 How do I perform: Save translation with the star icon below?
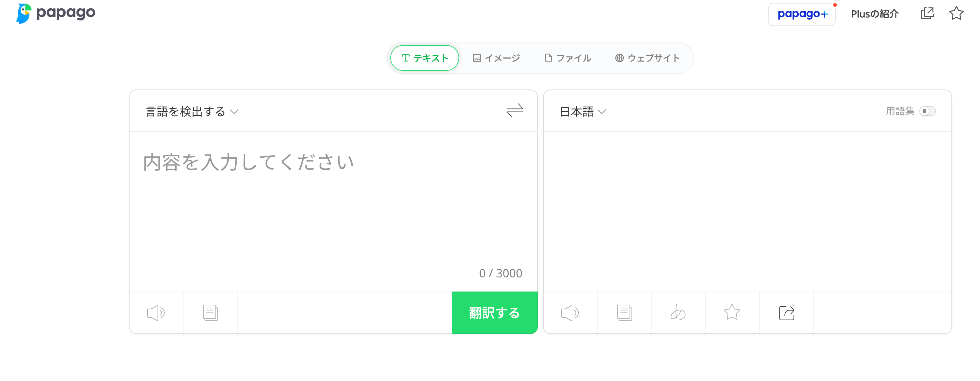point(732,313)
